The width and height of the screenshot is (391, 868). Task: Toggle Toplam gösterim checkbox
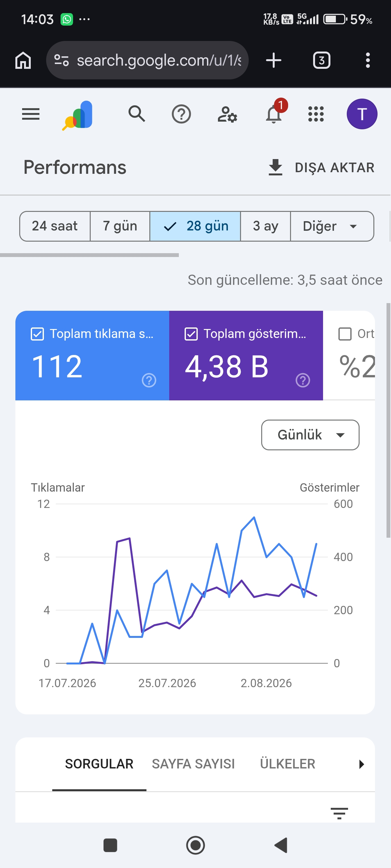coord(191,334)
